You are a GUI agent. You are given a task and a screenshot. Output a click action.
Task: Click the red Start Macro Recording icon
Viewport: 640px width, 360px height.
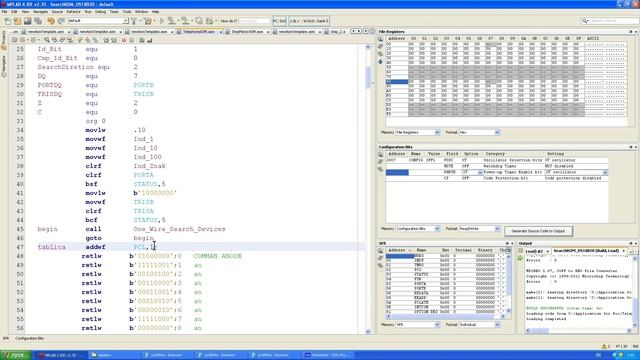(x=124, y=40)
